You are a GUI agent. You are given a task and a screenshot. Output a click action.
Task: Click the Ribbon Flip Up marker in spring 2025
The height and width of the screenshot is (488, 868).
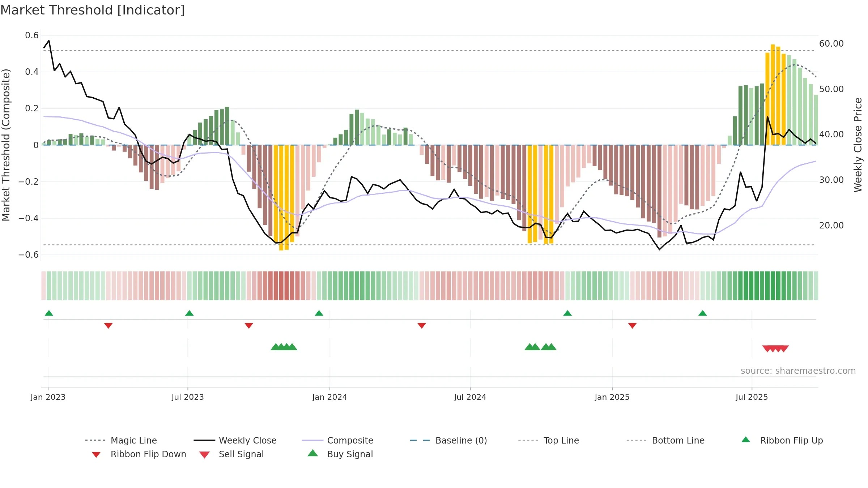pos(702,313)
